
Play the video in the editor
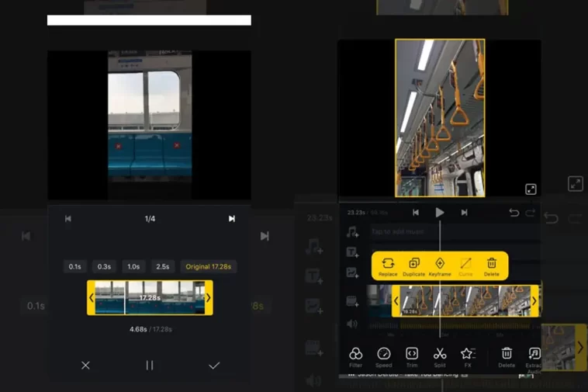(440, 213)
